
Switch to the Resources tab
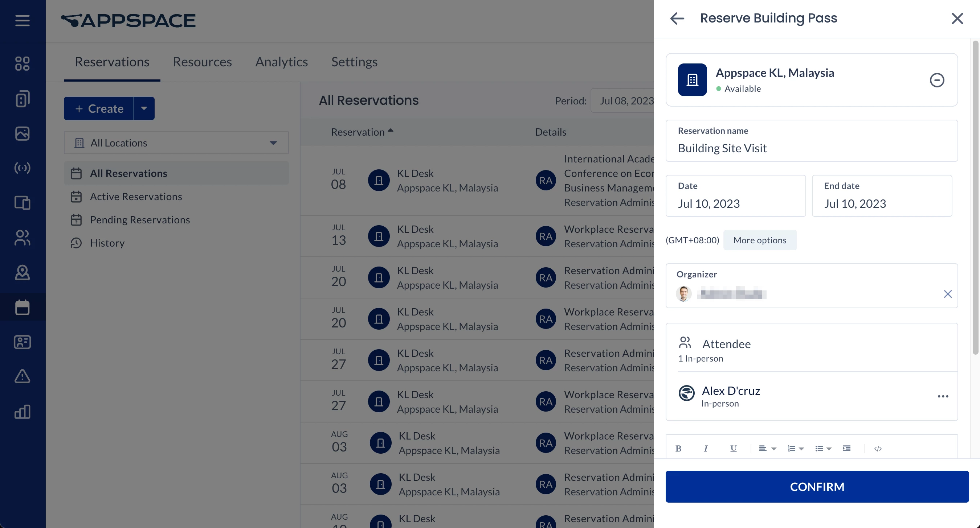(202, 62)
